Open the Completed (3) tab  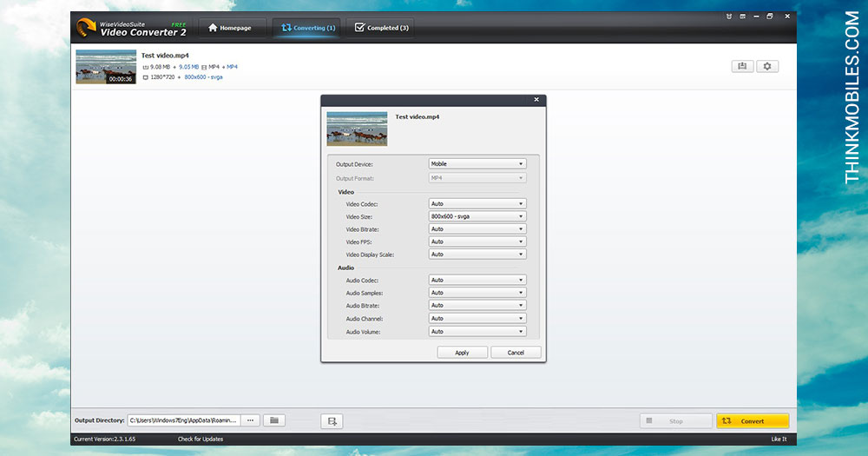pyautogui.click(x=381, y=28)
